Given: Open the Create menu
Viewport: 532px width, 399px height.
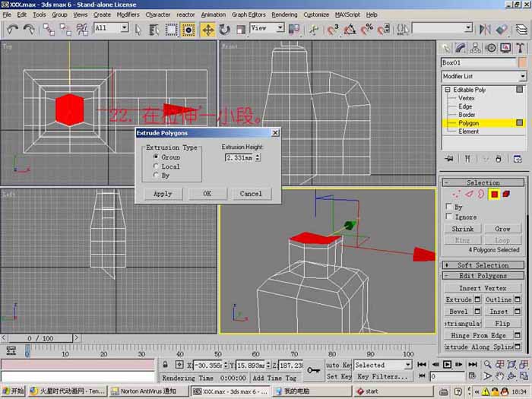Looking at the screenshot, I should coord(102,14).
